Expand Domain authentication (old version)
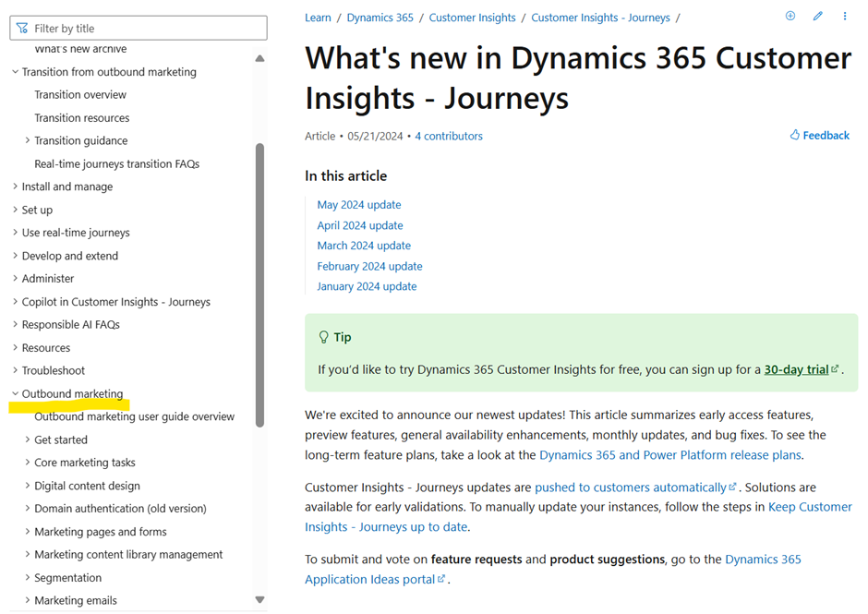Viewport: 868px width, 614px height. tap(27, 508)
